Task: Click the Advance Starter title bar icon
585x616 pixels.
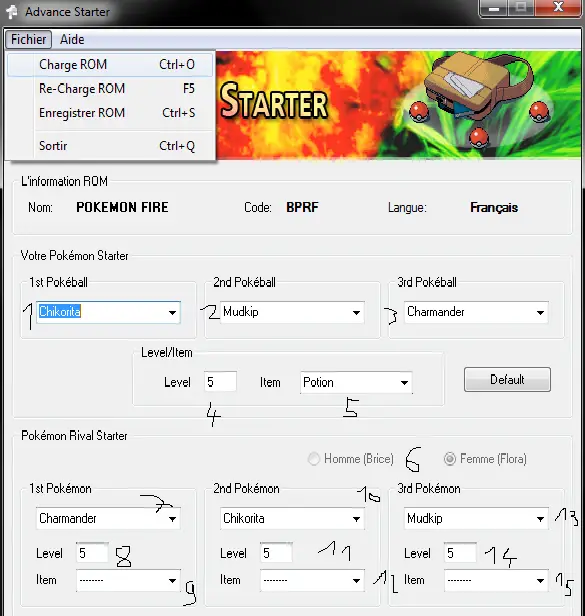Action: point(11,11)
